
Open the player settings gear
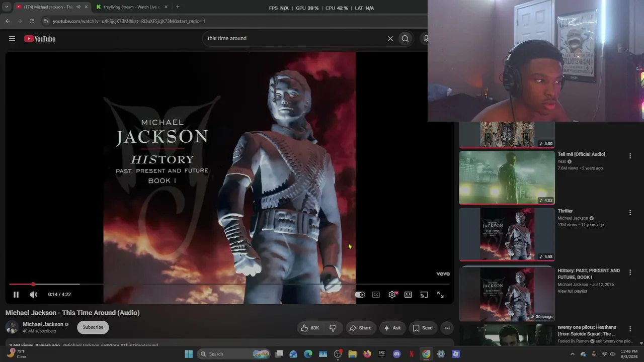(392, 295)
